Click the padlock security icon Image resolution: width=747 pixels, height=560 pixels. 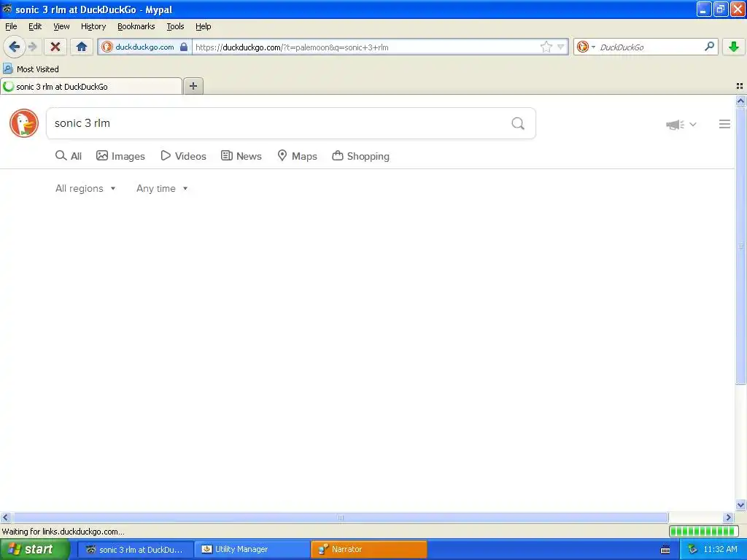point(183,47)
